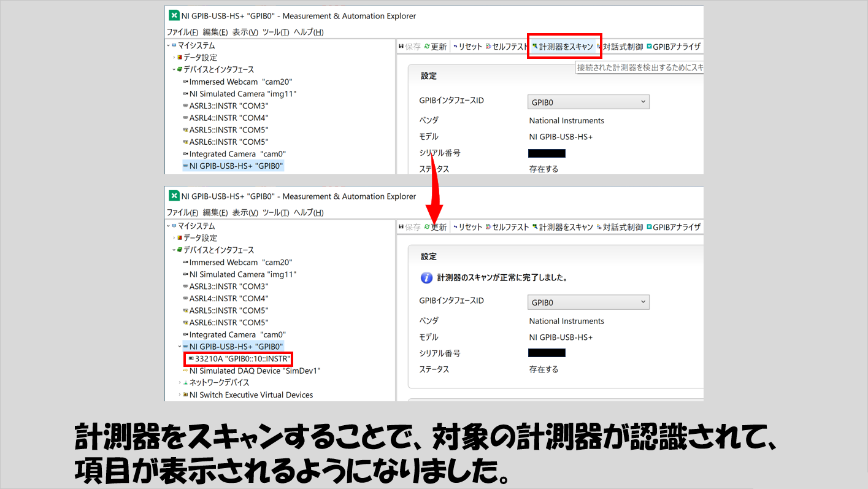This screenshot has height=489, width=868.
Task: Click "NI GPIB-USB-HS+" model value in before-scan window
Action: point(561,137)
